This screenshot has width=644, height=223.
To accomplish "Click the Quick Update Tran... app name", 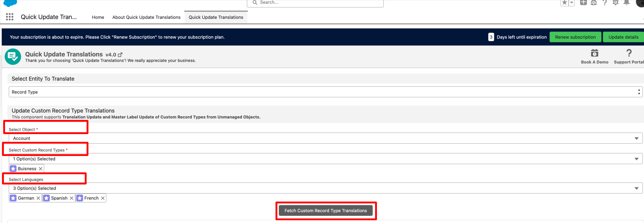I will (x=49, y=17).
